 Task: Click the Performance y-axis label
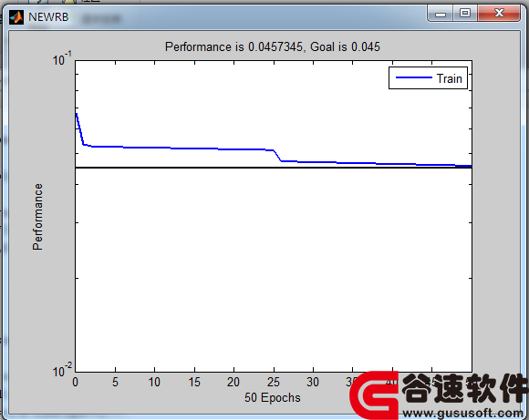pos(37,217)
